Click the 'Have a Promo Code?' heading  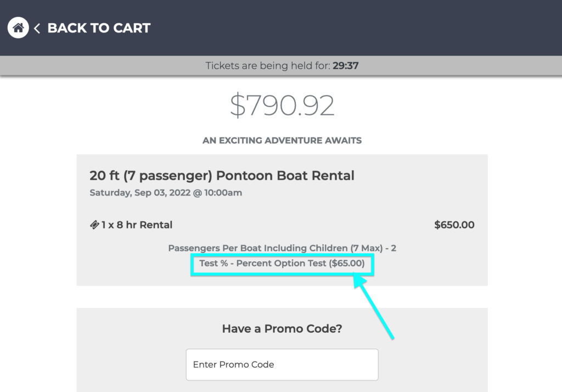[282, 328]
